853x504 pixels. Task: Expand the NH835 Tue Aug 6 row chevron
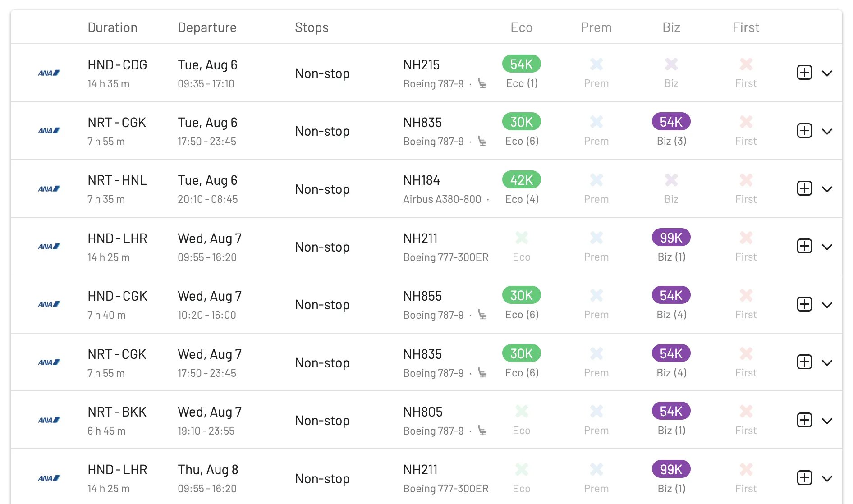click(x=827, y=131)
